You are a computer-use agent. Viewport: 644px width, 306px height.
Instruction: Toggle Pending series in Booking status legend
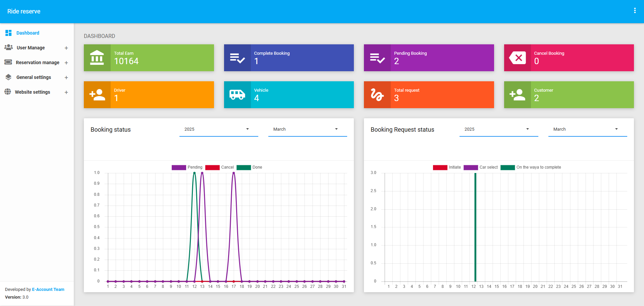187,167
